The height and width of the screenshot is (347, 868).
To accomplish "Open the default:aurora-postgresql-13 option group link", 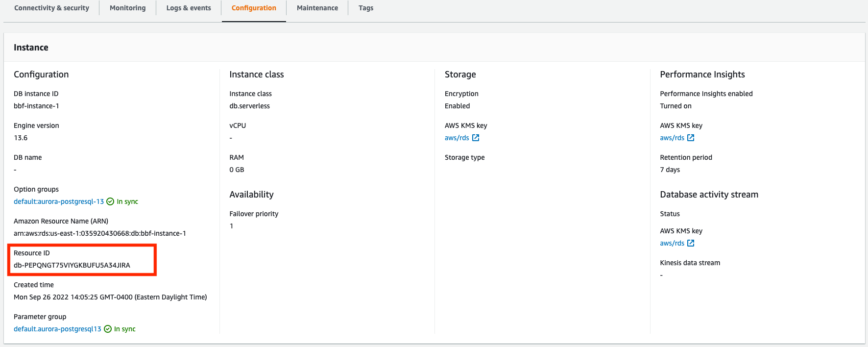I will [x=59, y=201].
